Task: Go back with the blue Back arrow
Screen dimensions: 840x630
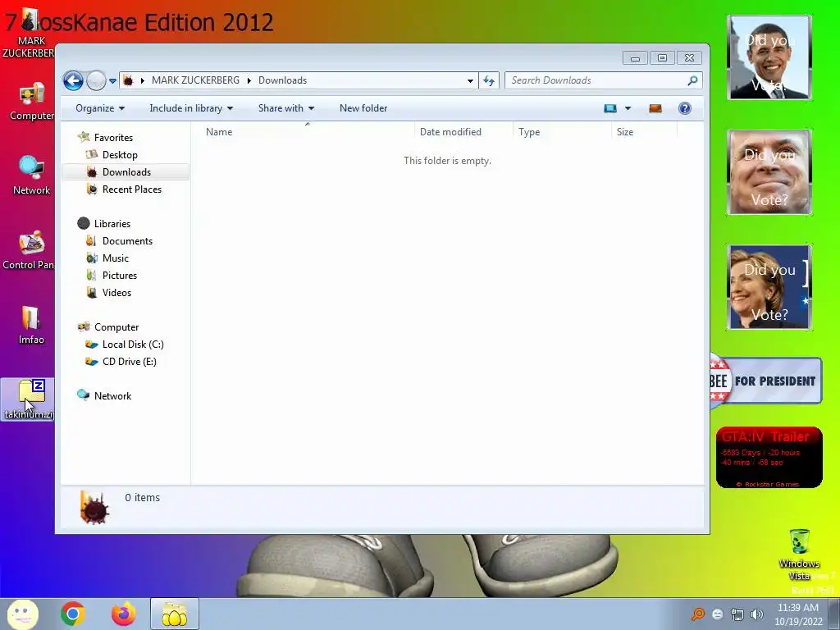Action: point(73,81)
